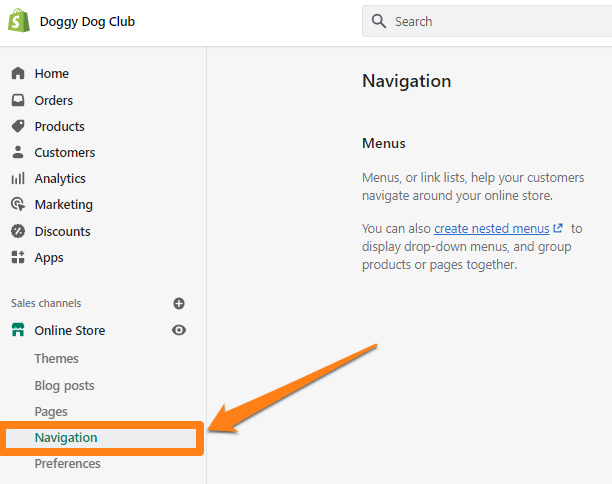Open the Products section
The image size is (612, 484).
point(59,126)
